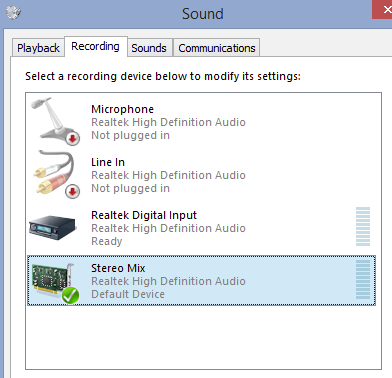Screen dimensions: 392x378
Task: Click the level meter for Stereo Mix
Action: [x=363, y=280]
